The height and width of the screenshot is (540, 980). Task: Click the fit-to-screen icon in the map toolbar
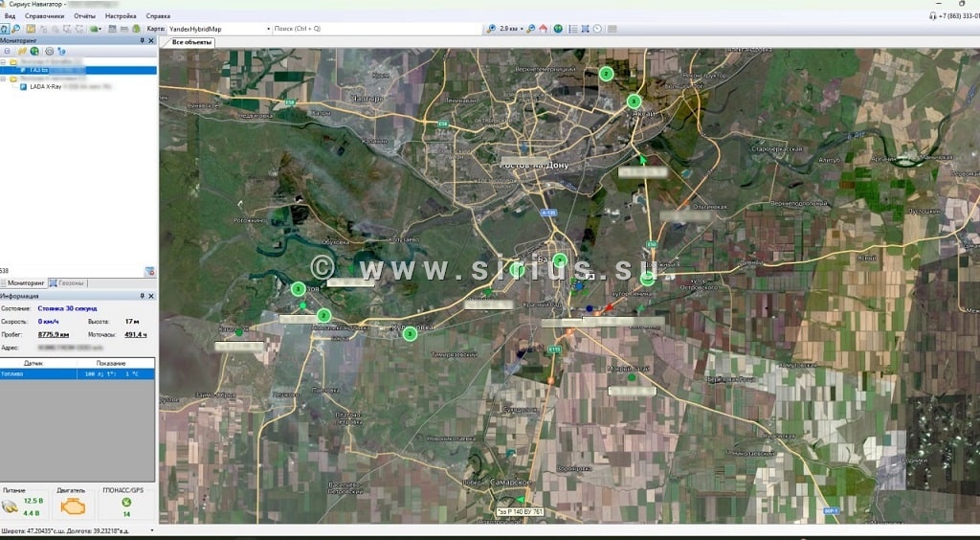[586, 29]
